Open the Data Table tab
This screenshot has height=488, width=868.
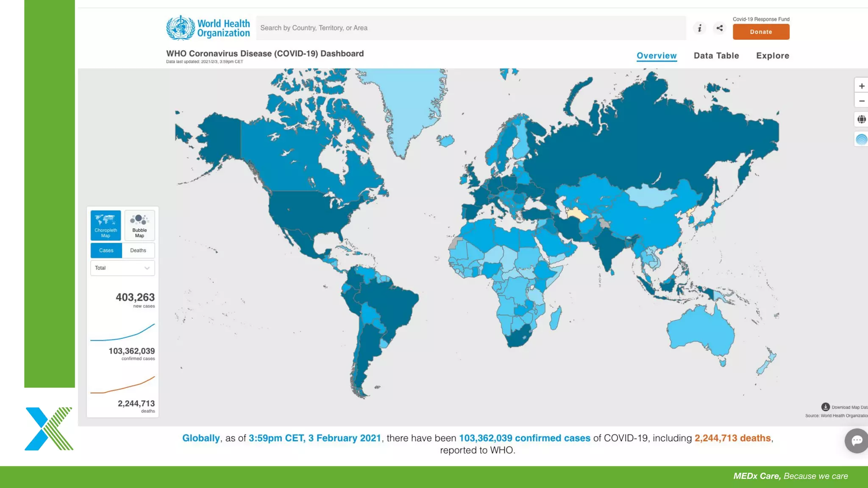[716, 55]
